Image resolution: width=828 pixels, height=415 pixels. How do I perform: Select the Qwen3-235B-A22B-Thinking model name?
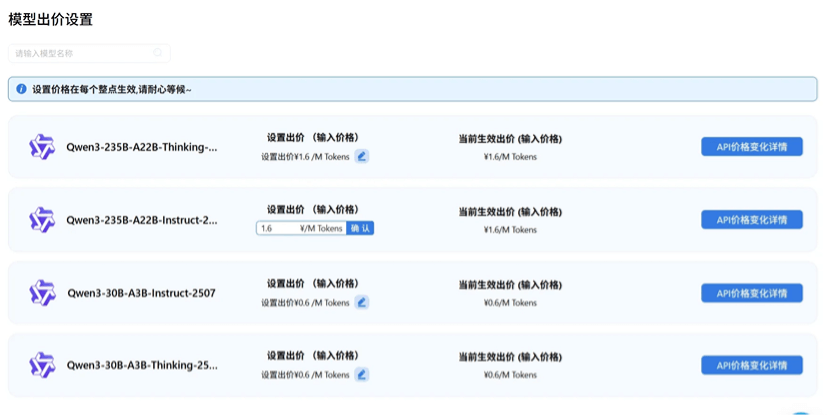[142, 147]
